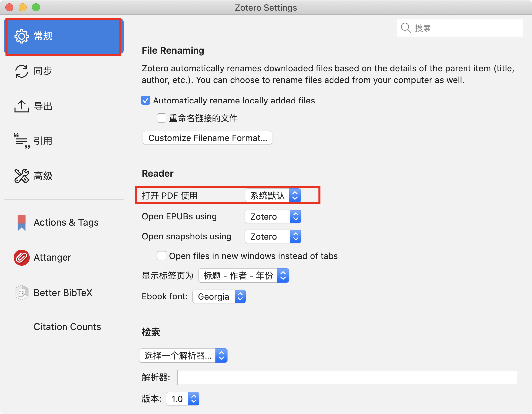The image size is (532, 414).
Task: Open the Better BibTeX icon
Action: [22, 293]
